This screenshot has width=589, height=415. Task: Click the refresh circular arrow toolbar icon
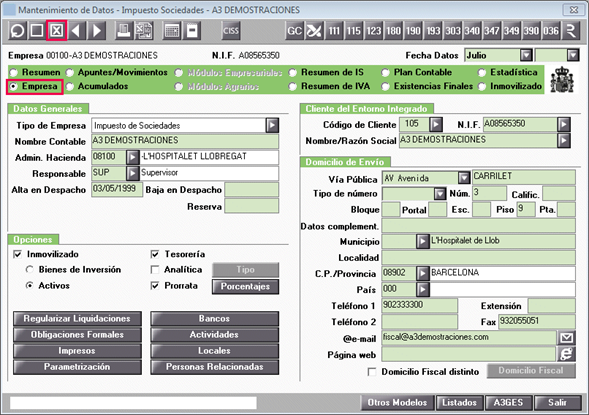[x=17, y=31]
